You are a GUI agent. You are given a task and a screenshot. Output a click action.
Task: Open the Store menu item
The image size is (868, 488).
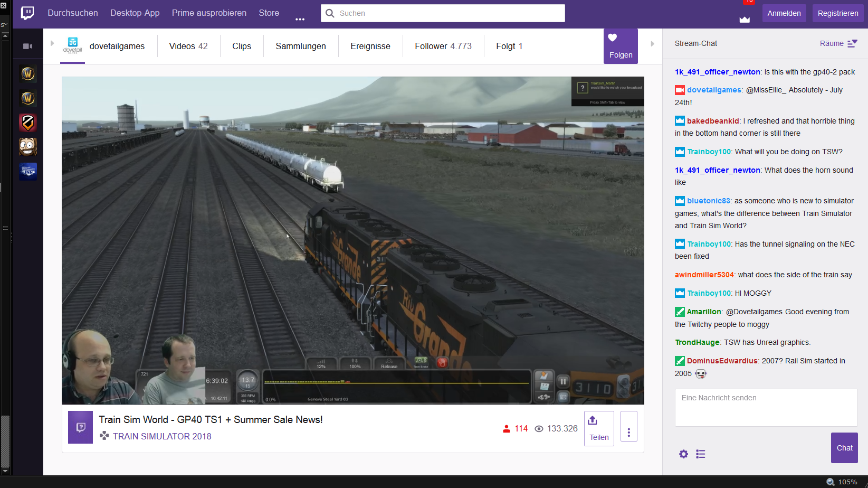tap(269, 13)
